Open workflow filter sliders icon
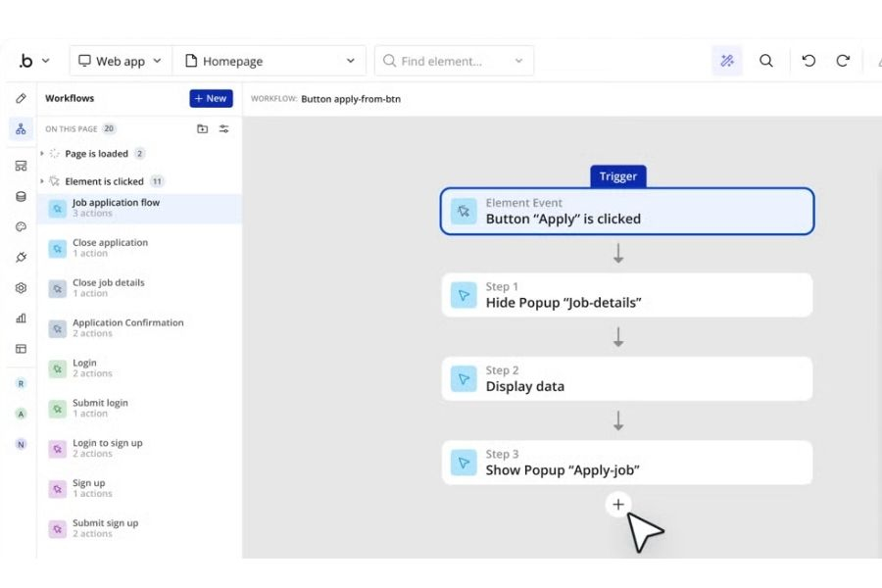Viewport: 882px width, 588px height. [x=223, y=128]
